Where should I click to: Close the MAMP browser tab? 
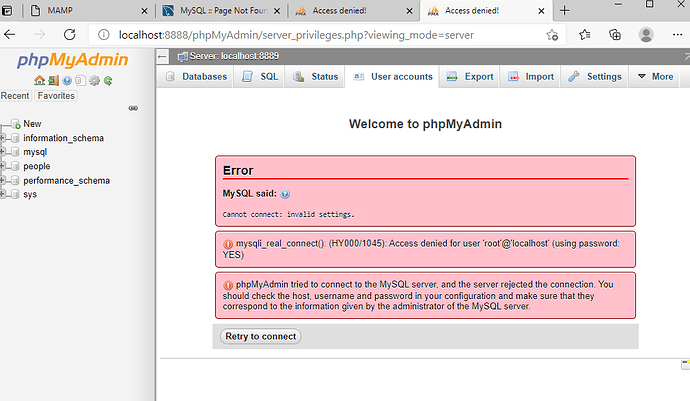[x=144, y=11]
